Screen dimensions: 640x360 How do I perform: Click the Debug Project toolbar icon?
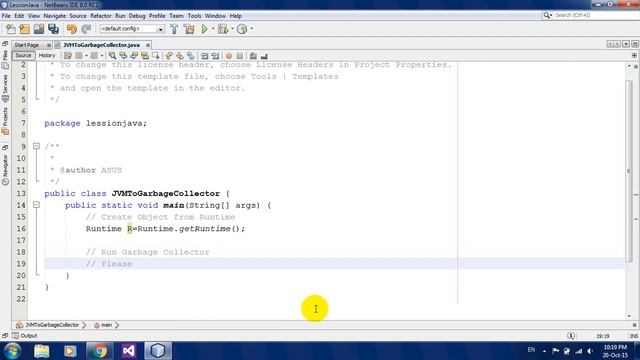point(223,29)
